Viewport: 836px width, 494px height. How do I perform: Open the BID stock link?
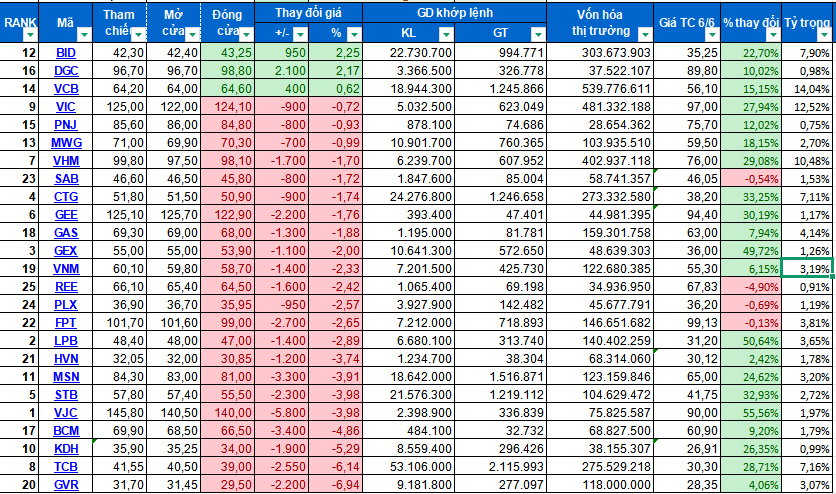pyautogui.click(x=66, y=53)
